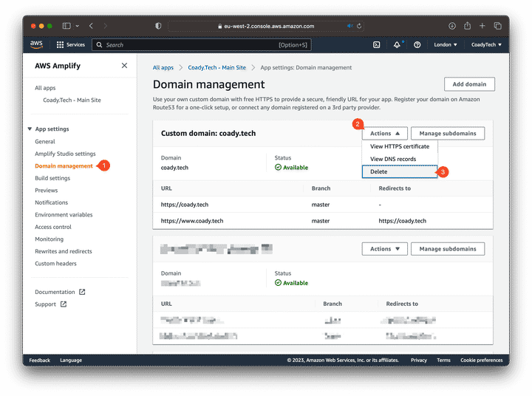The width and height of the screenshot is (532, 396).
Task: Click the Support external link icon
Action: [x=64, y=304]
